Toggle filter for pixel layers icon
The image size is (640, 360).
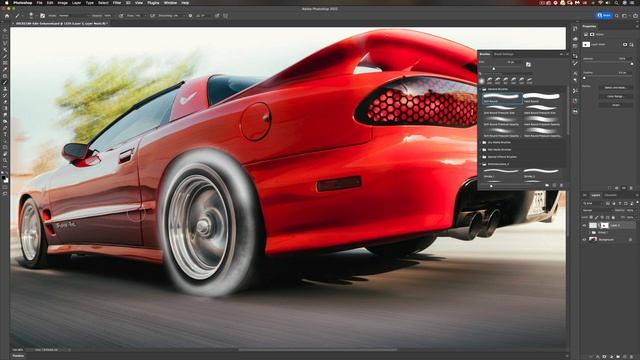click(608, 203)
